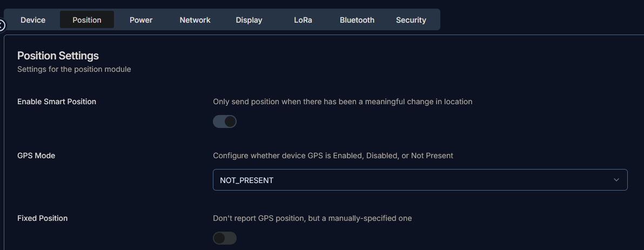The width and height of the screenshot is (644, 250).
Task: Go to the Network tab
Action: tap(195, 20)
